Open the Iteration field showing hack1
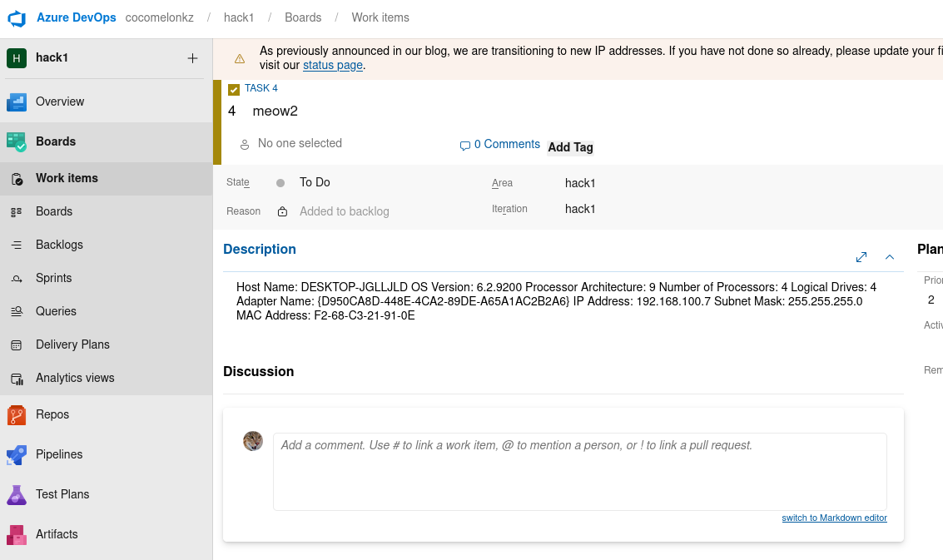This screenshot has width=943, height=560. 580,209
